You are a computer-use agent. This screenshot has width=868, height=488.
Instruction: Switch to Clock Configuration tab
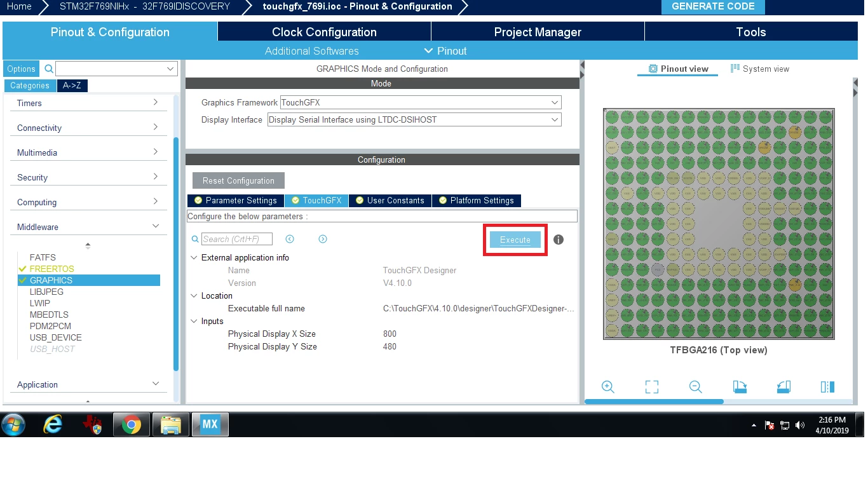click(324, 32)
